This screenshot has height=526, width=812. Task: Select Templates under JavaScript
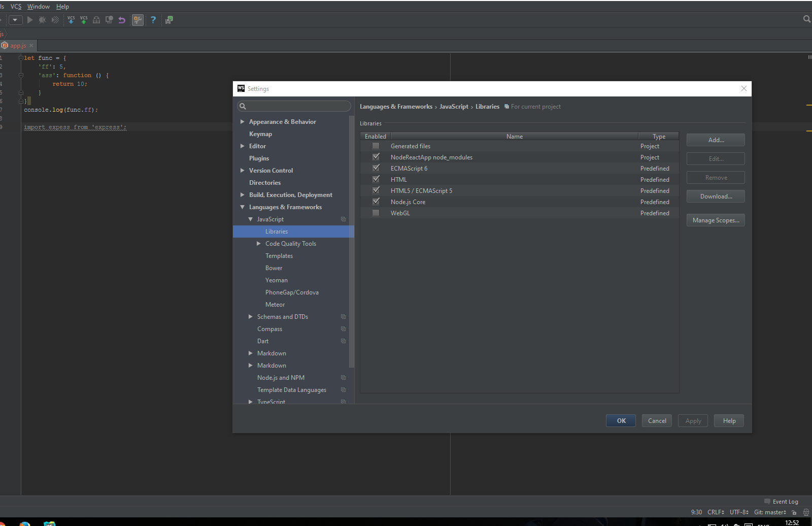coord(279,256)
